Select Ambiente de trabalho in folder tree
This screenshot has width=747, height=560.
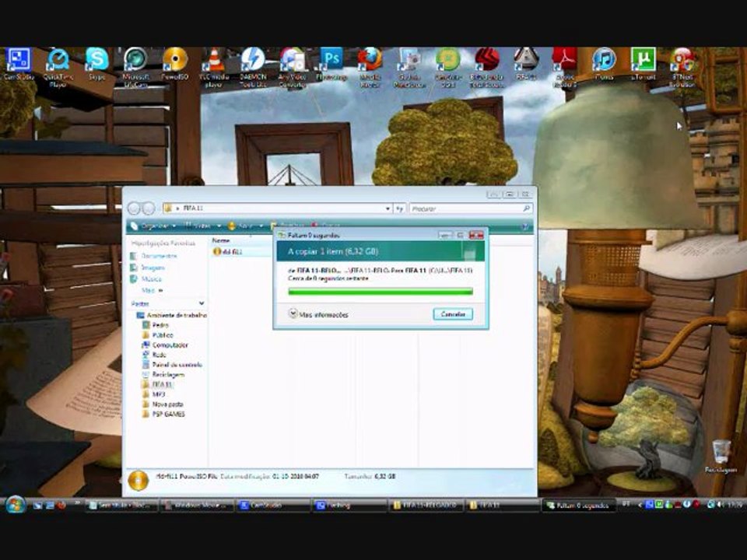tap(172, 315)
